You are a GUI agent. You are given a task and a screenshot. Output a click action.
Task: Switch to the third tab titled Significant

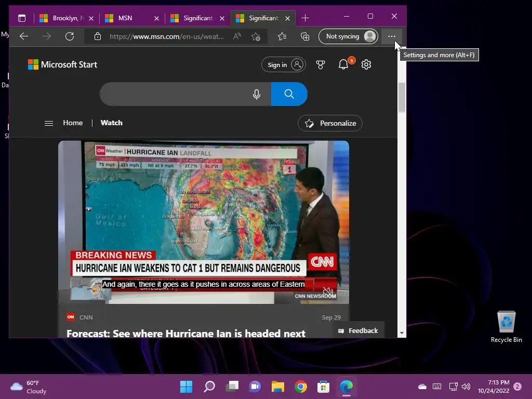pyautogui.click(x=197, y=18)
